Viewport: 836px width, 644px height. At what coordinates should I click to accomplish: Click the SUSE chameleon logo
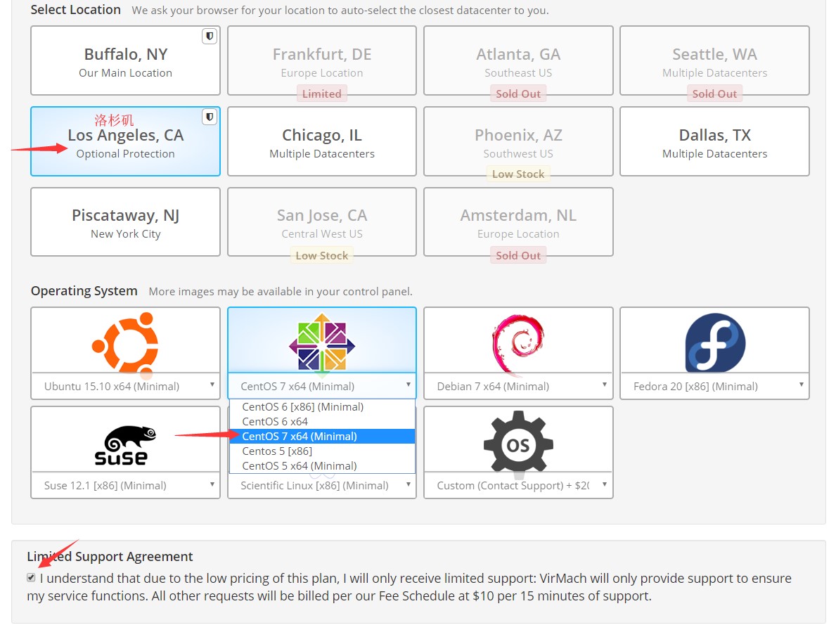click(125, 445)
